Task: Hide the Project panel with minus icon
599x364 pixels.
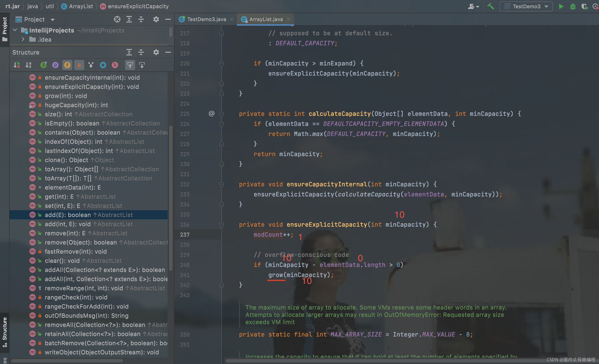Action: point(168,19)
